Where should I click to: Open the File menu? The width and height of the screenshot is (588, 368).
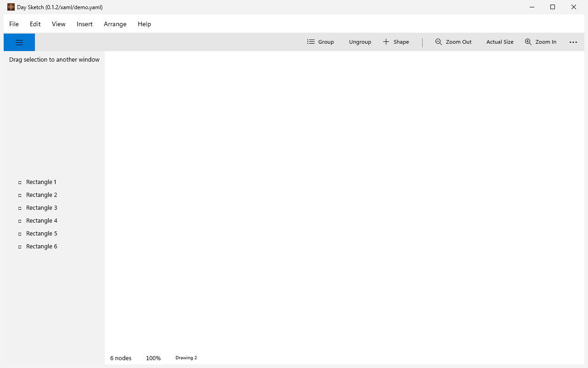14,24
